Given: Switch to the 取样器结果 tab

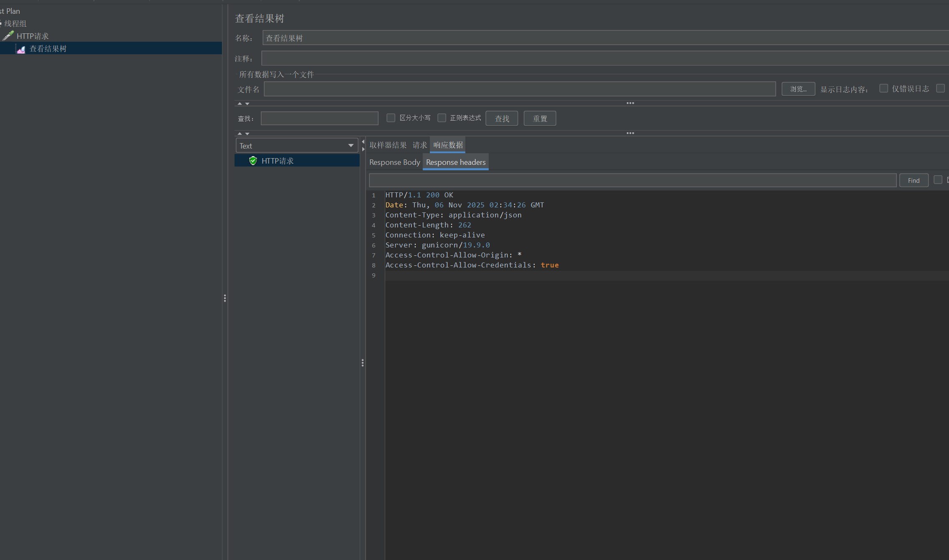Looking at the screenshot, I should 388,145.
